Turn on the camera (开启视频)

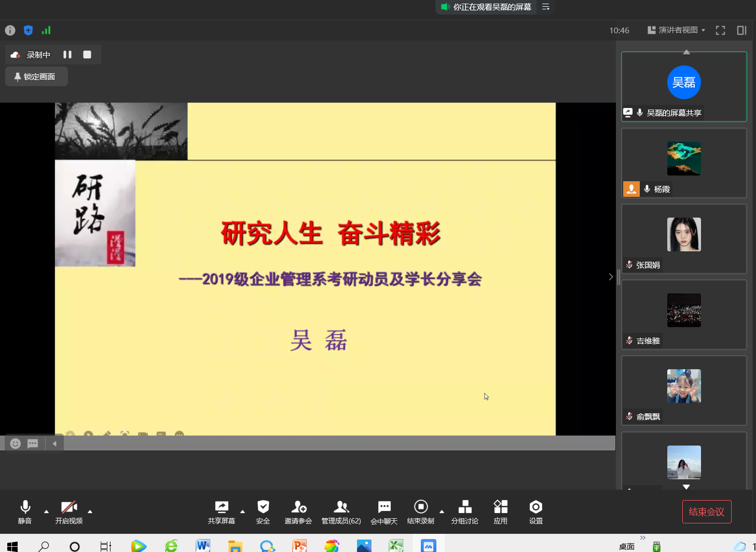(68, 507)
